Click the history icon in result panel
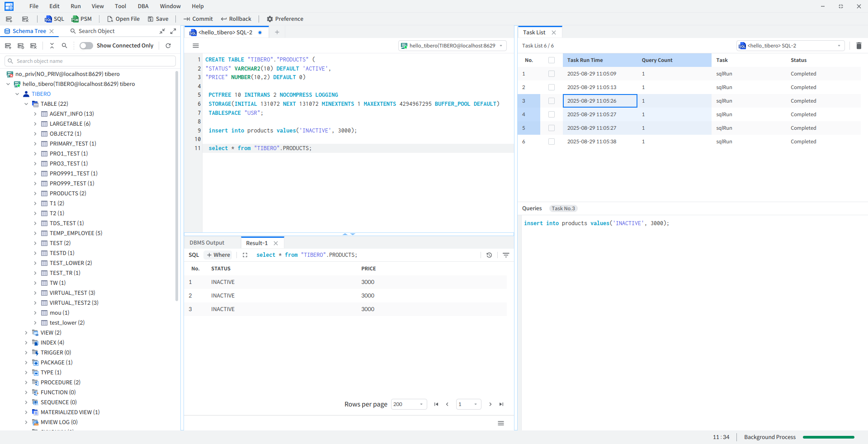This screenshot has height=444, width=868. click(489, 255)
